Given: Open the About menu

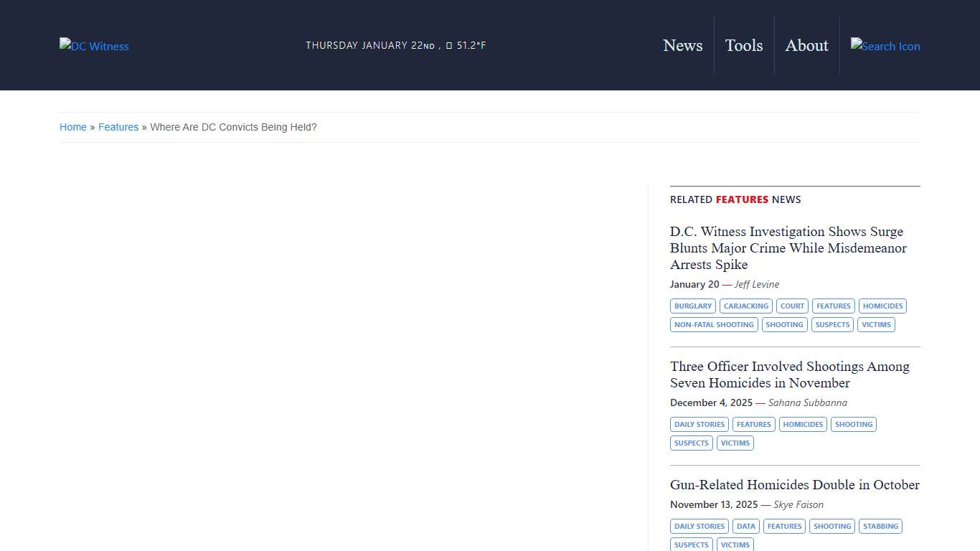Looking at the screenshot, I should coord(806,45).
